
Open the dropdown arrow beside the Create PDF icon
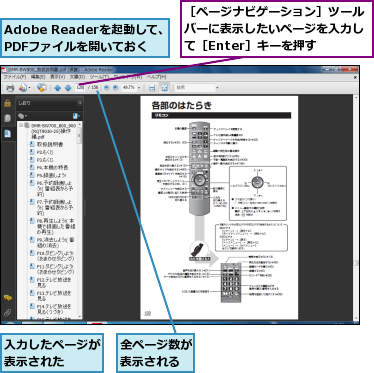(x=30, y=88)
